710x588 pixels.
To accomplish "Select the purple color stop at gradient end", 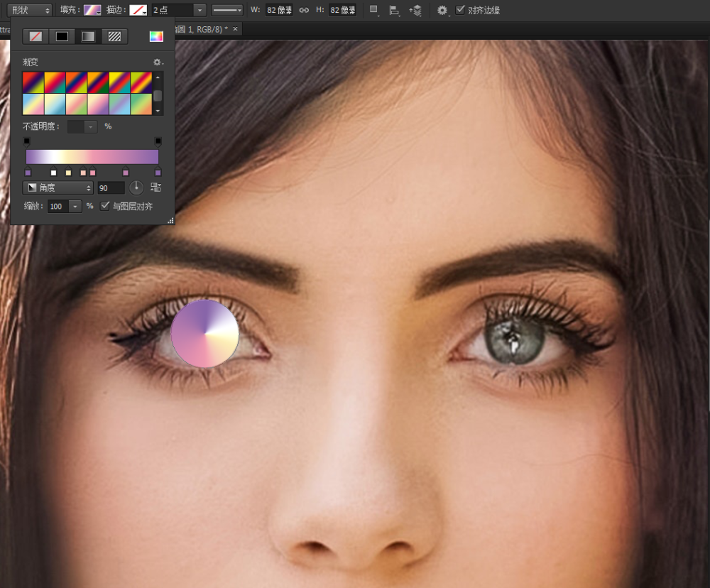I will (158, 172).
